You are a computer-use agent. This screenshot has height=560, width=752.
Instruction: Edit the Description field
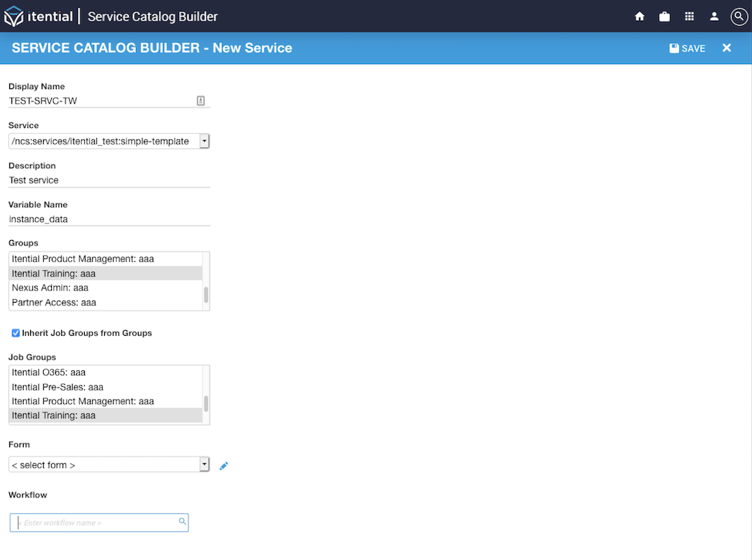109,180
